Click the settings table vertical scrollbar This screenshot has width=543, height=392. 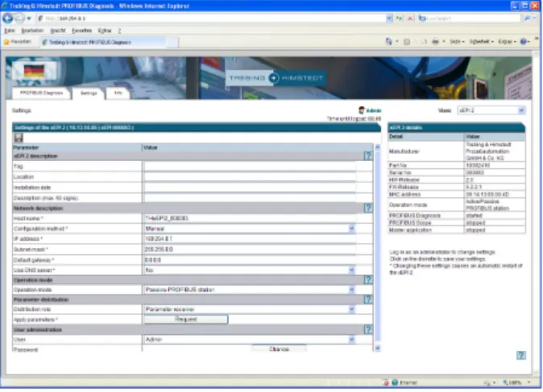378,246
